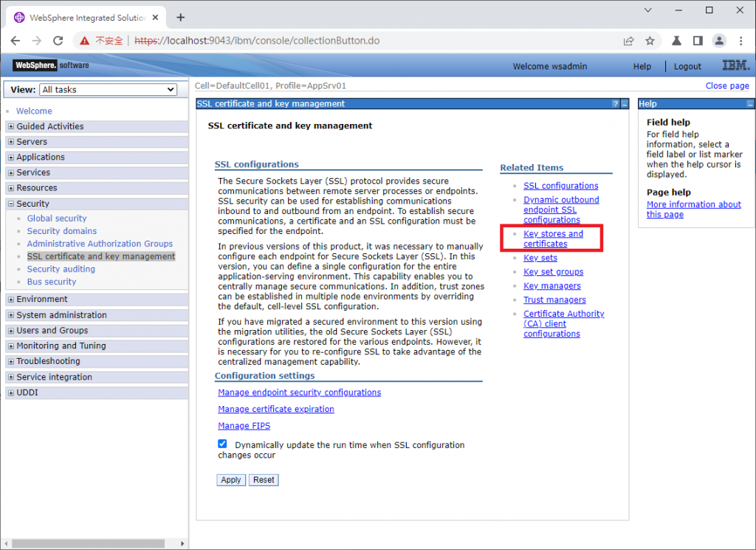Collapse the Security section
The image size is (756, 550).
tap(11, 204)
